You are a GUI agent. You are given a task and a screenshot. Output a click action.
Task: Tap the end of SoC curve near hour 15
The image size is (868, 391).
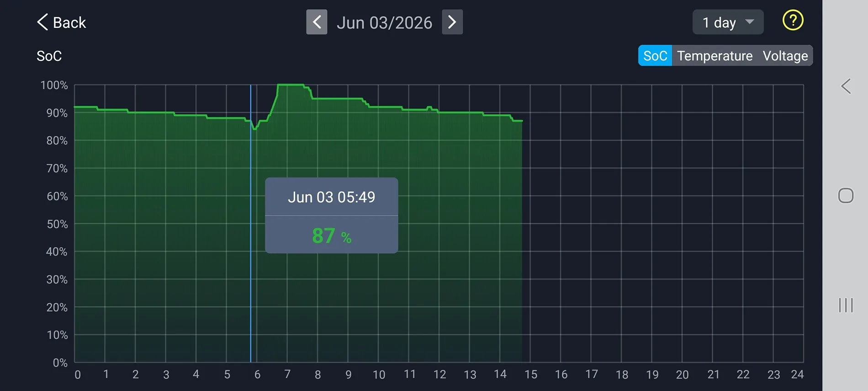click(521, 121)
